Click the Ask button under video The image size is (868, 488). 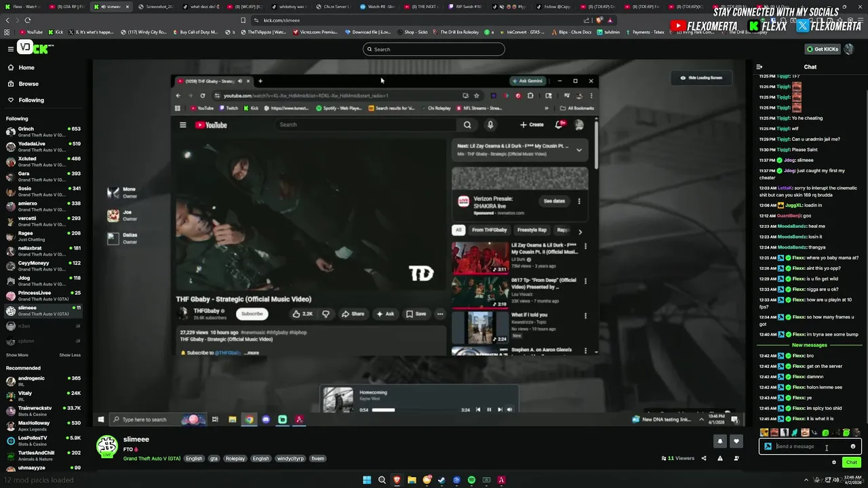pos(384,314)
